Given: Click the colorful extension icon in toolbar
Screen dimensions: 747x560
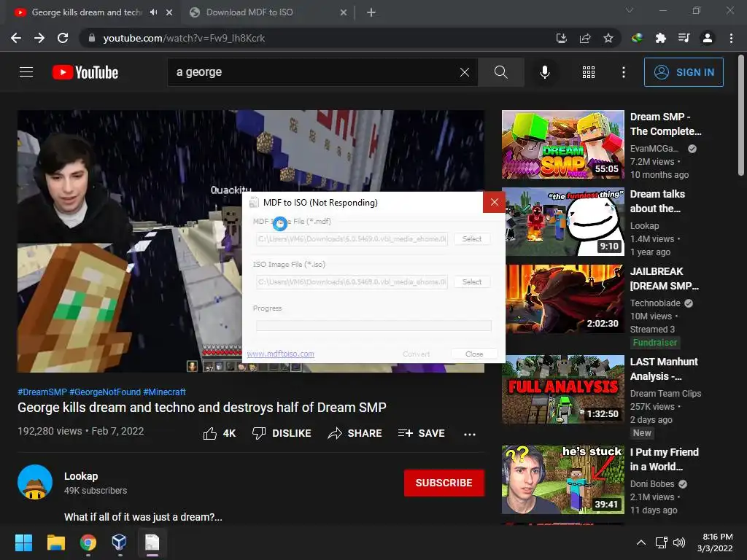Looking at the screenshot, I should click(637, 38).
